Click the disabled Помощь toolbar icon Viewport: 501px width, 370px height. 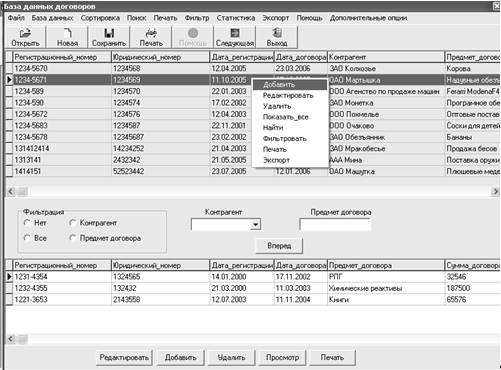[x=193, y=33]
